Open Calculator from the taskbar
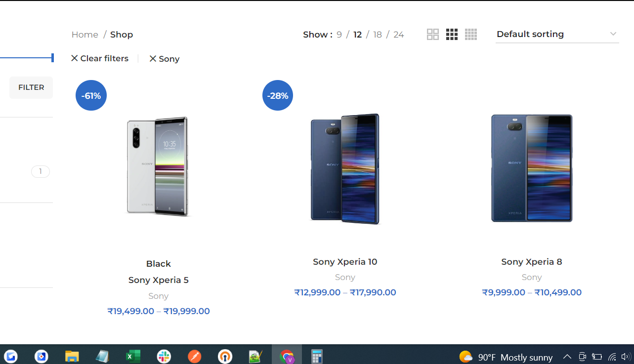 coord(317,356)
